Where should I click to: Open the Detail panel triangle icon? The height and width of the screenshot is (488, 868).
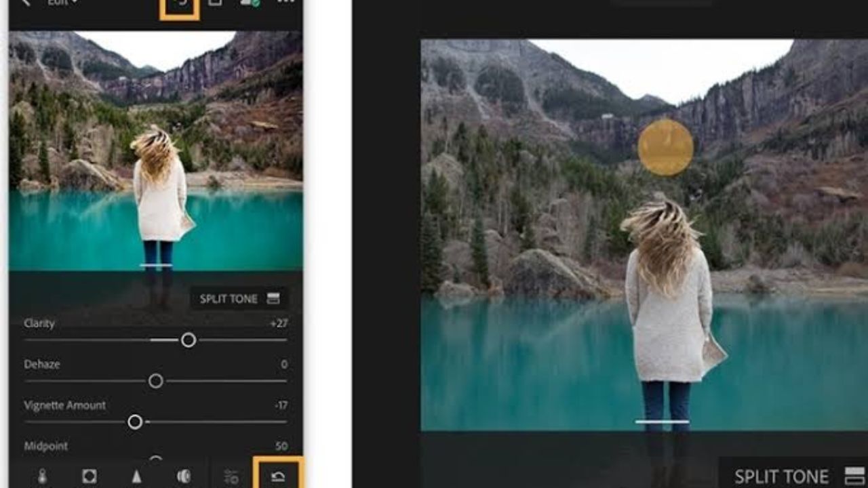[136, 476]
